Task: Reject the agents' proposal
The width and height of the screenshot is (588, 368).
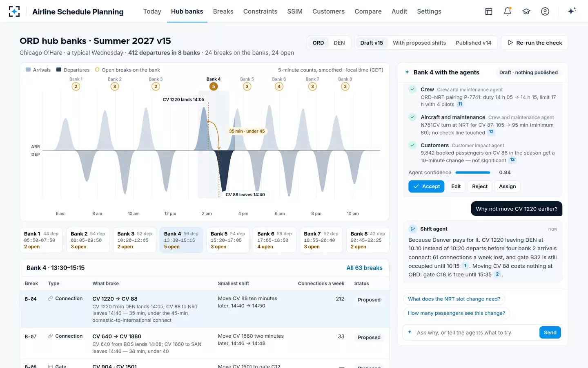Action: click(480, 186)
